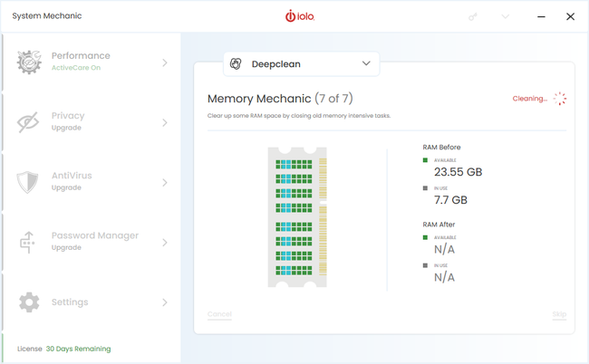
Task: Click the key icon in title bar
Action: tap(472, 16)
